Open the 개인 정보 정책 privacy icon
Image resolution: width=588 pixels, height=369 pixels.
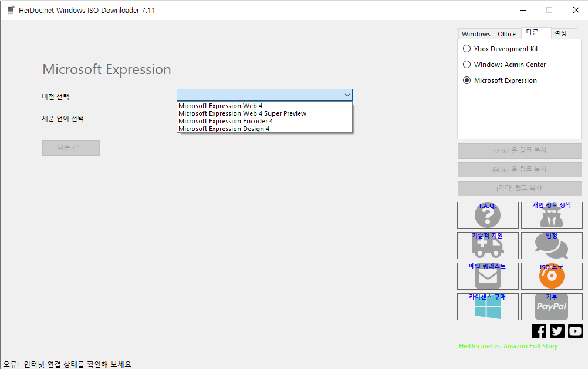point(552,215)
